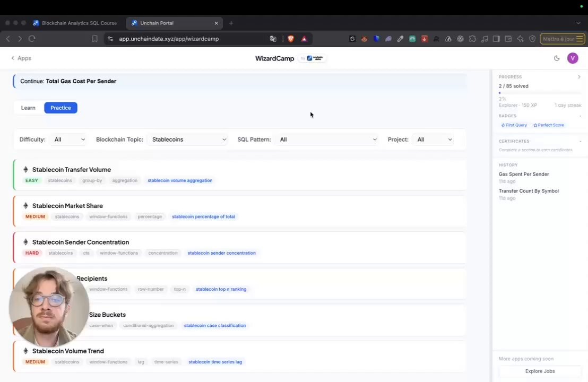Continue Total Gas Cost Per Sender
This screenshot has height=382, width=588.
point(240,81)
